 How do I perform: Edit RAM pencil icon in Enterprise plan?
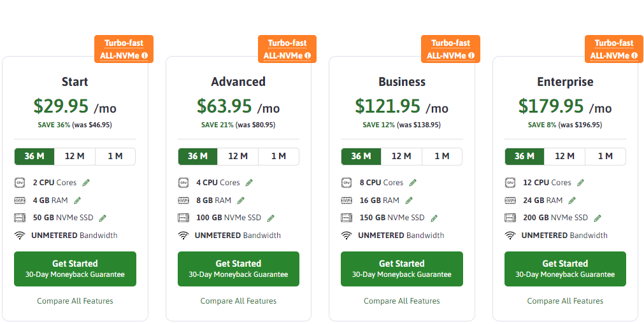[572, 201]
